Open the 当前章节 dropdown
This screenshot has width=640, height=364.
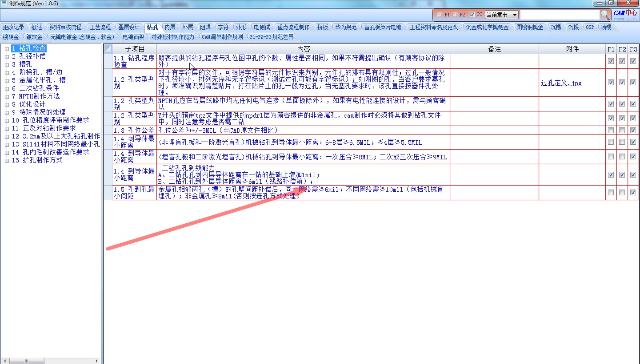point(515,15)
